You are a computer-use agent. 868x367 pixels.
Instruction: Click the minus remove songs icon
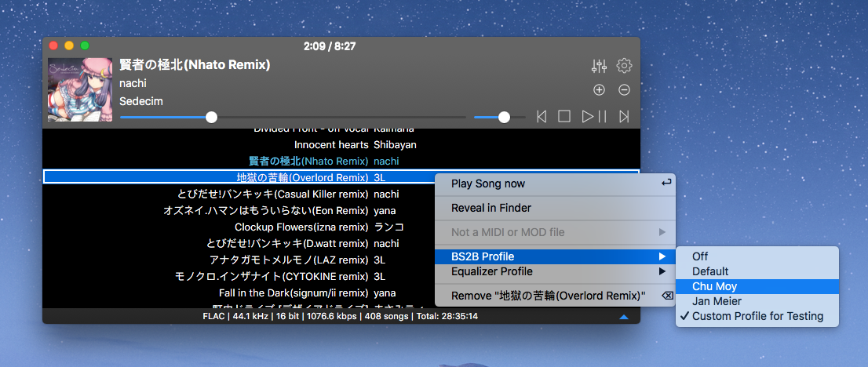625,89
